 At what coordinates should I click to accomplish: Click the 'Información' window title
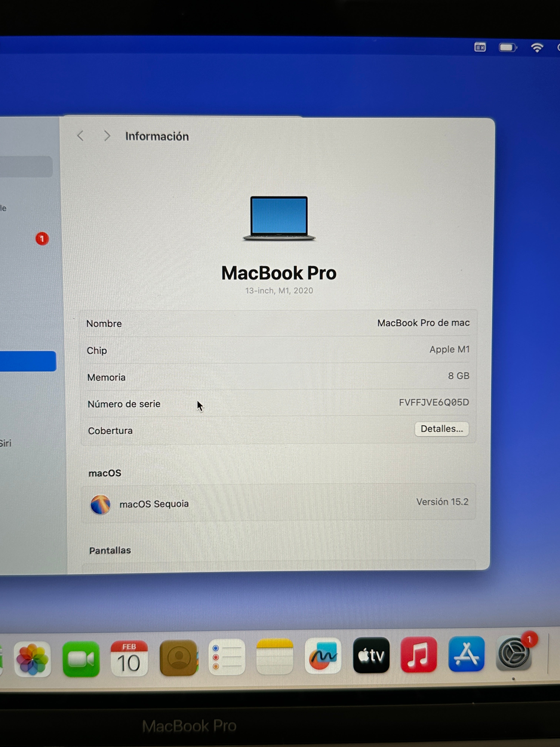click(x=157, y=136)
